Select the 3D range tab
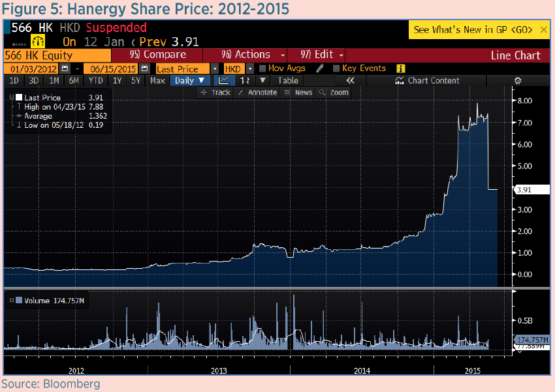 (x=33, y=81)
